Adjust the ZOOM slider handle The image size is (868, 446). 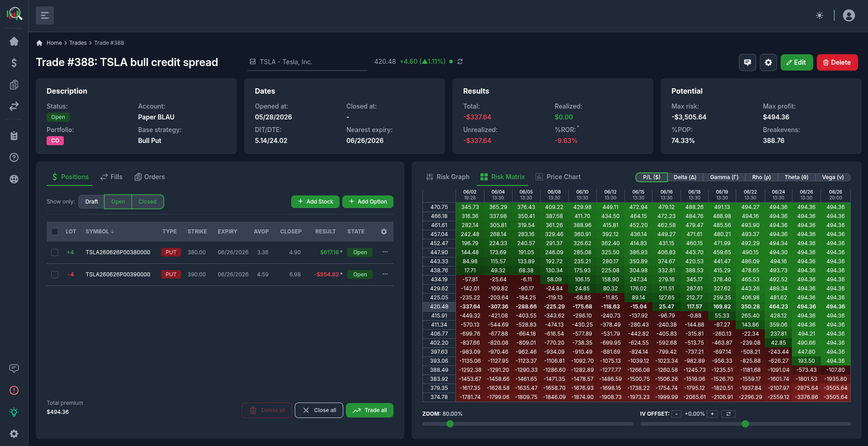pyautogui.click(x=450, y=424)
